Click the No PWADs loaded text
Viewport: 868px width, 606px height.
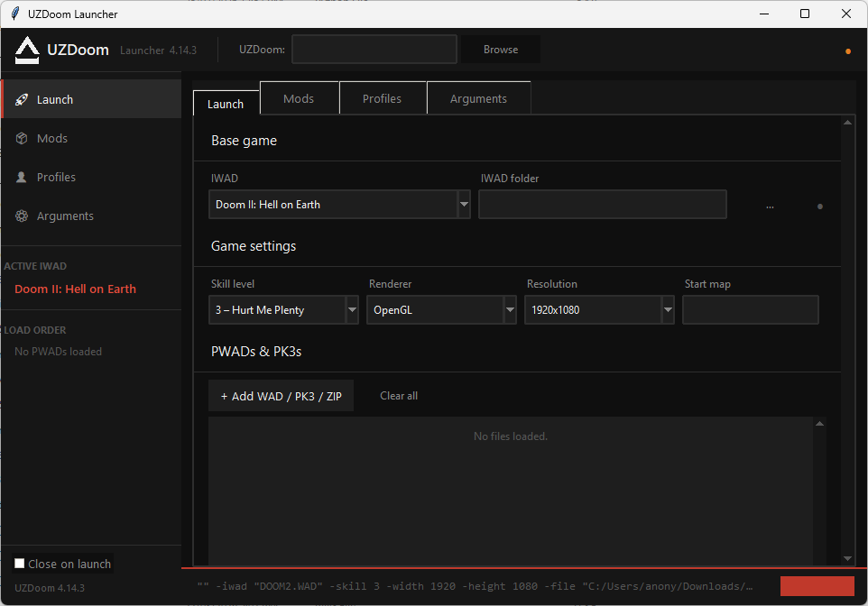(58, 352)
